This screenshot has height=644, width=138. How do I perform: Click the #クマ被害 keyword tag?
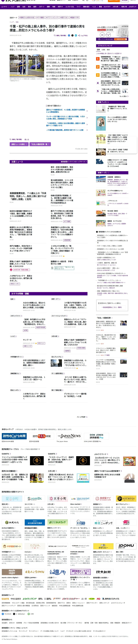click(40, 17)
